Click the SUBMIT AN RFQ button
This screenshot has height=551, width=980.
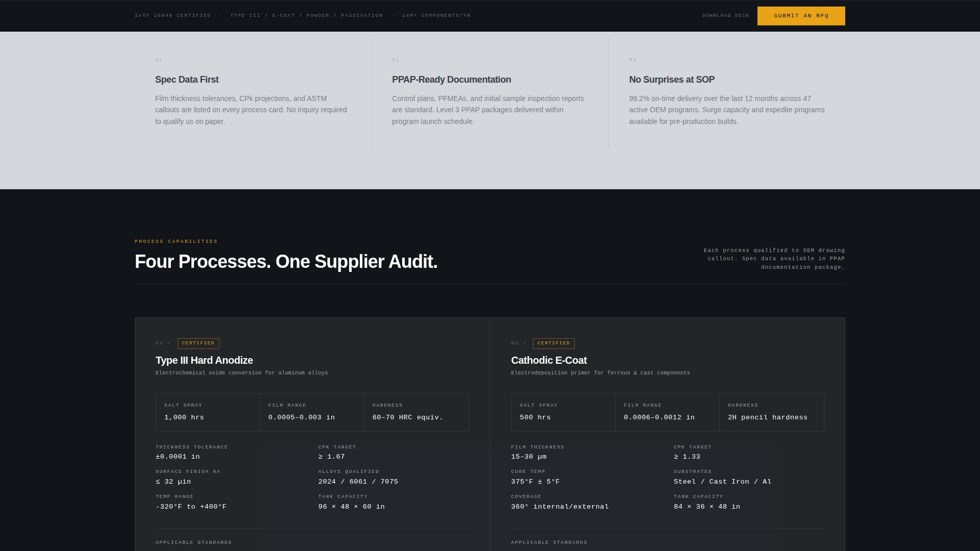tap(800, 16)
